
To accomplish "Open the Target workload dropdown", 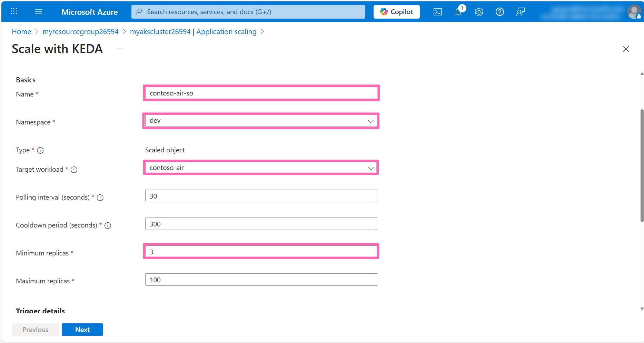I will tap(370, 168).
